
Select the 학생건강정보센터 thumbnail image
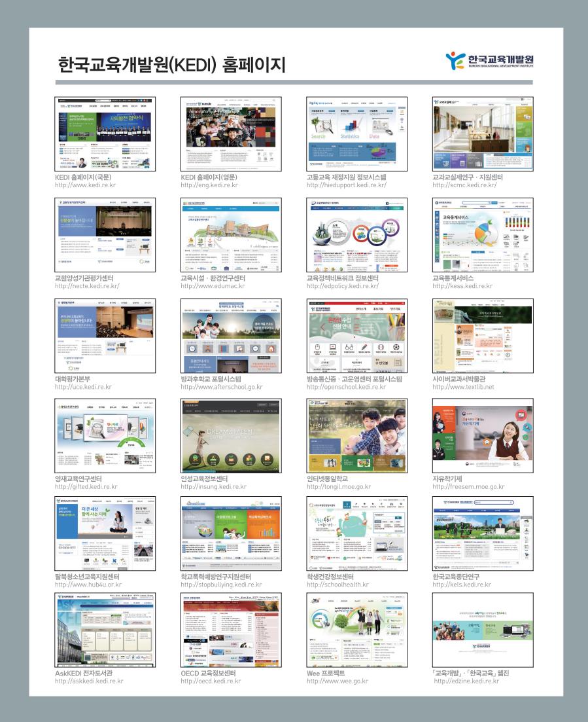click(357, 533)
